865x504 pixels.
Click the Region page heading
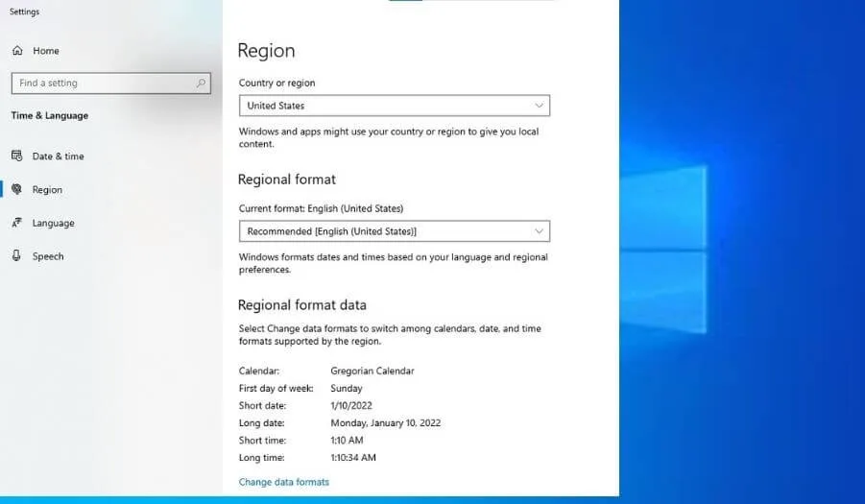(x=266, y=51)
